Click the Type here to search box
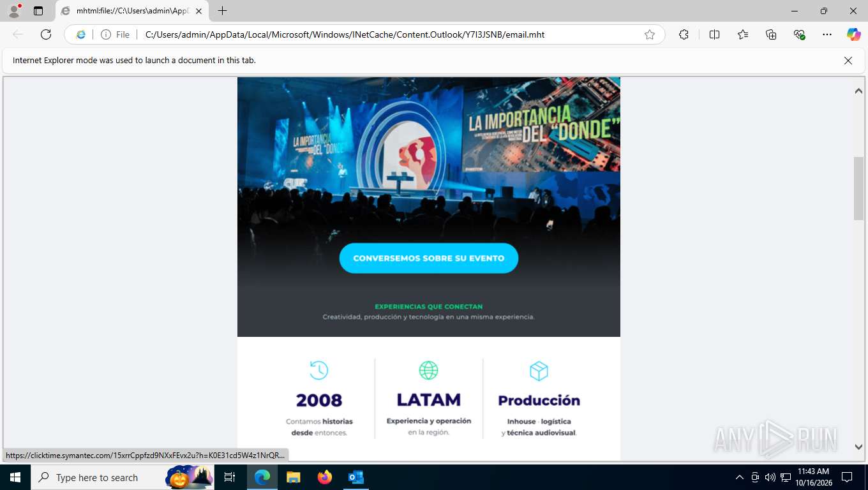Viewport: 868px width, 490px height. 121,477
